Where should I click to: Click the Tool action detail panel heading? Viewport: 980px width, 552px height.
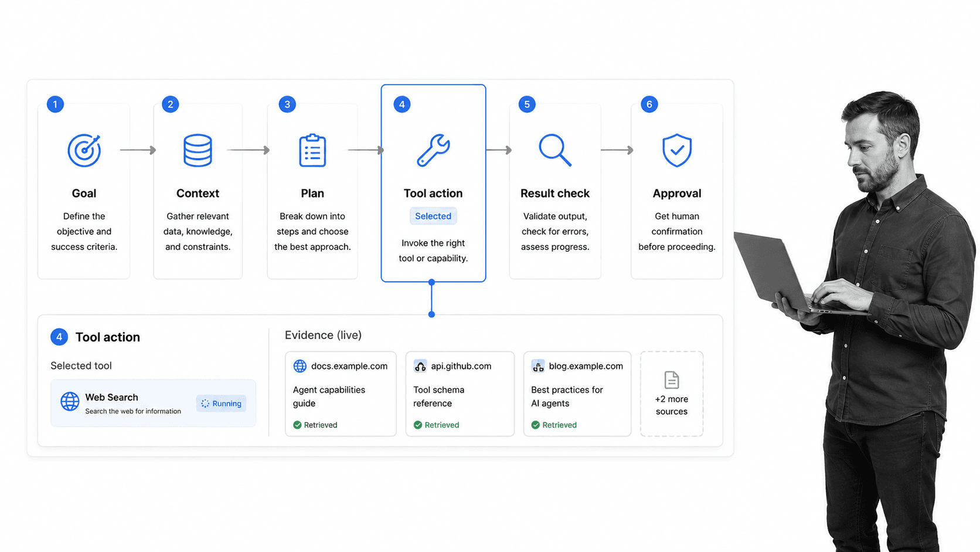[108, 337]
